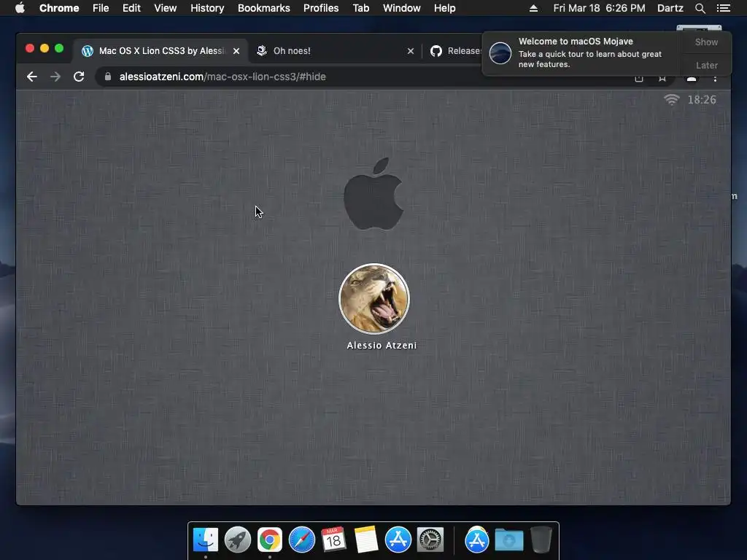The image size is (747, 560).
Task: Open the App Store icon left of System Preferences
Action: pyautogui.click(x=398, y=540)
